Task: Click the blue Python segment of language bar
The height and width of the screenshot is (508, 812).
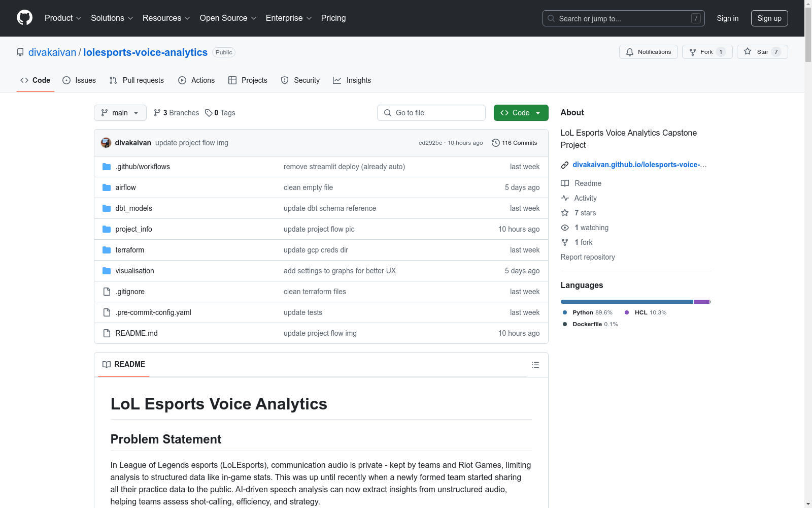Action: click(627, 302)
